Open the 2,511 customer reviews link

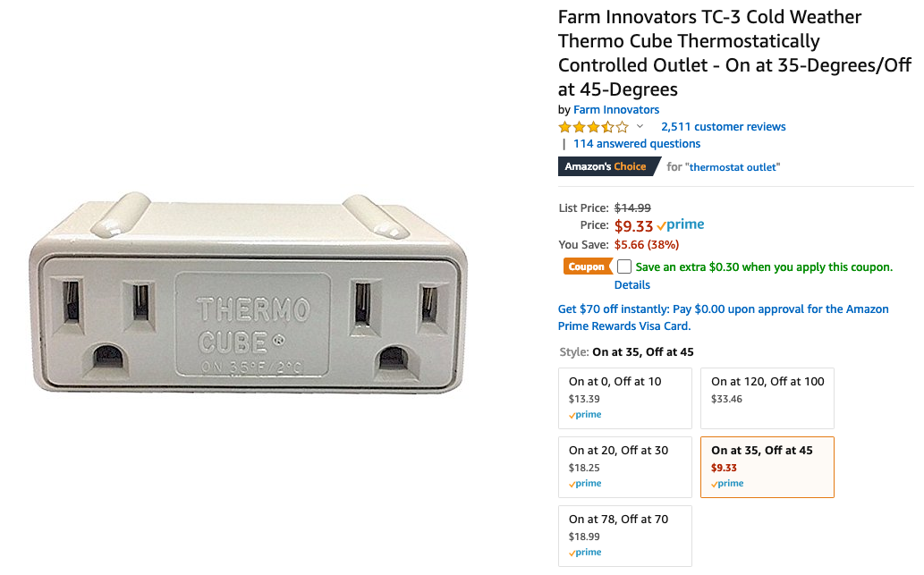[724, 127]
